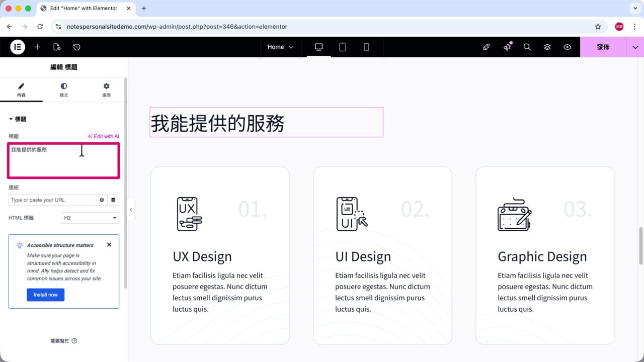Screen dimensions: 644x362
Task: Switch to mobile preview mode
Action: pyautogui.click(x=366, y=47)
